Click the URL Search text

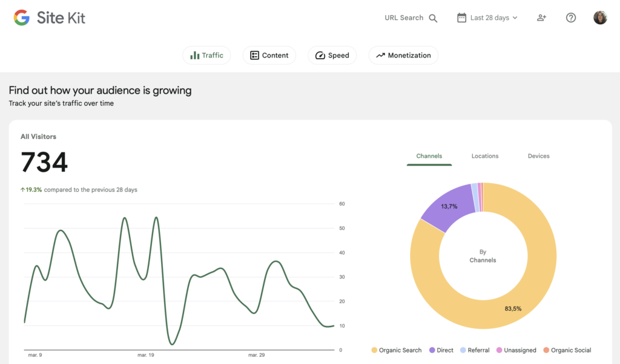point(404,18)
